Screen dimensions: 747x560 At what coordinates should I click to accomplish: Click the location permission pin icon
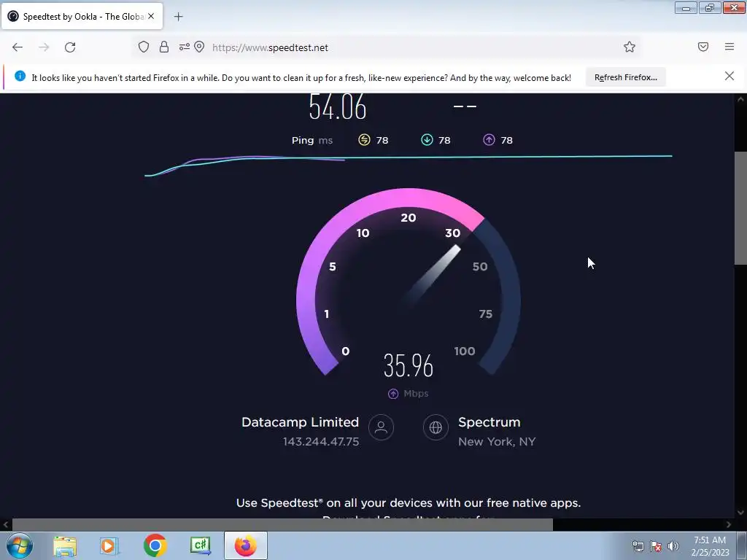(199, 47)
